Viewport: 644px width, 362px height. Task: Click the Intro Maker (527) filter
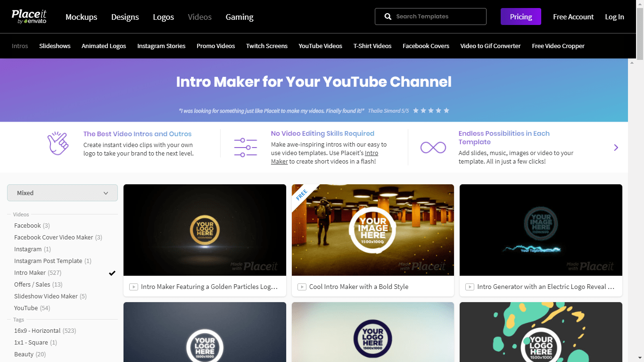click(38, 273)
